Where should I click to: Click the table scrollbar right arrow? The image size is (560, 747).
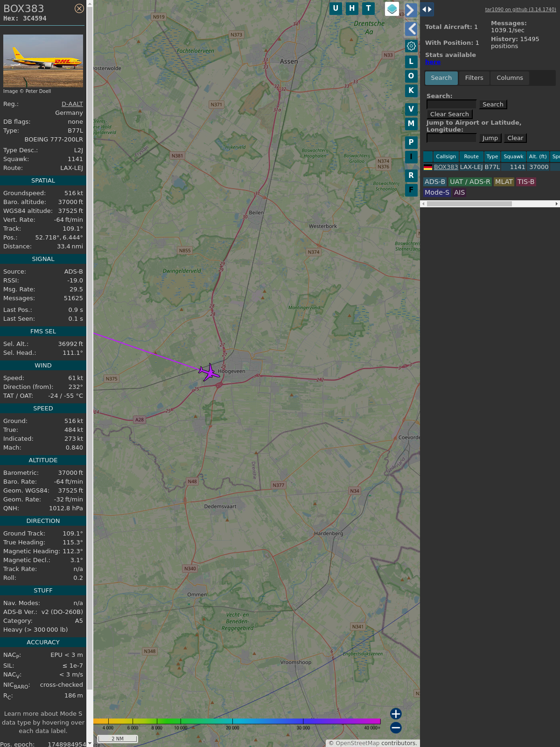557,204
